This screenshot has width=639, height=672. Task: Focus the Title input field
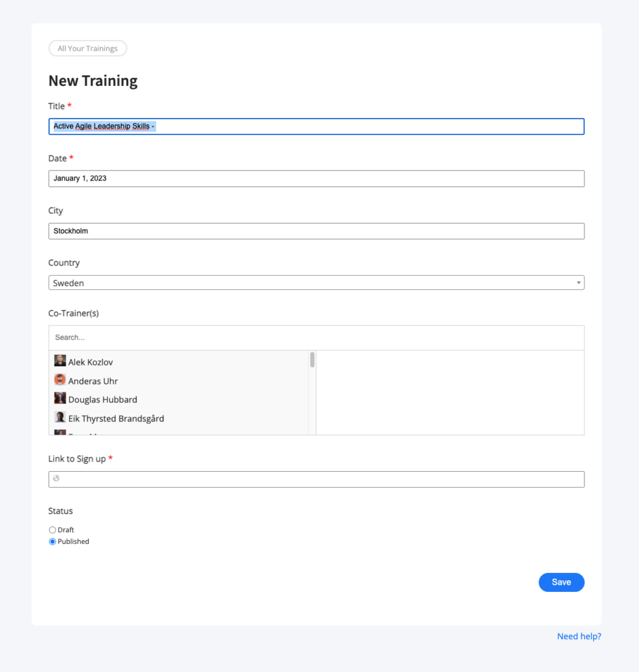[x=317, y=127]
